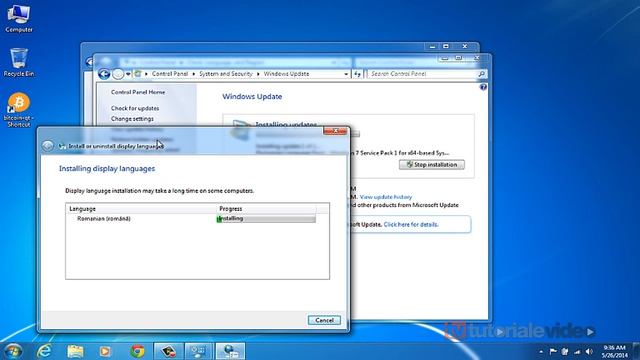
Task: Open the clock showing 9:36 AM
Action: (614, 351)
